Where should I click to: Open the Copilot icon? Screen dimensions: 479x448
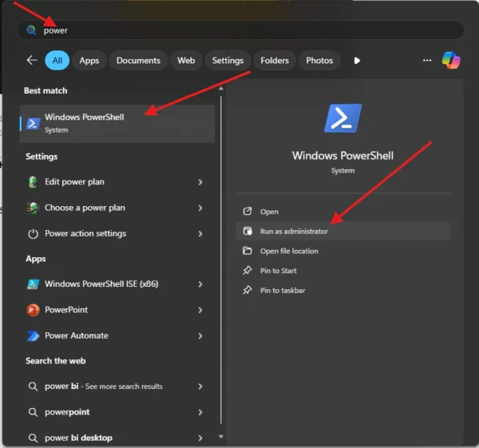pos(451,60)
